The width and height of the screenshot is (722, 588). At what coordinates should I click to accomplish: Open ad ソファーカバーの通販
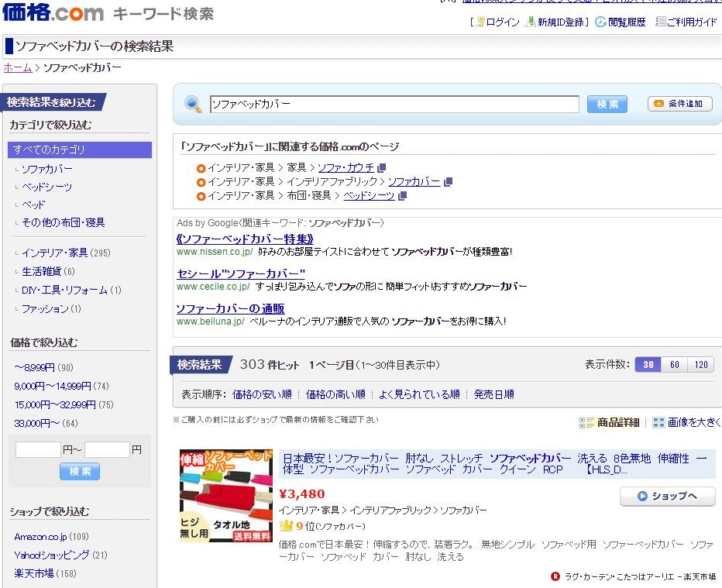(230, 308)
